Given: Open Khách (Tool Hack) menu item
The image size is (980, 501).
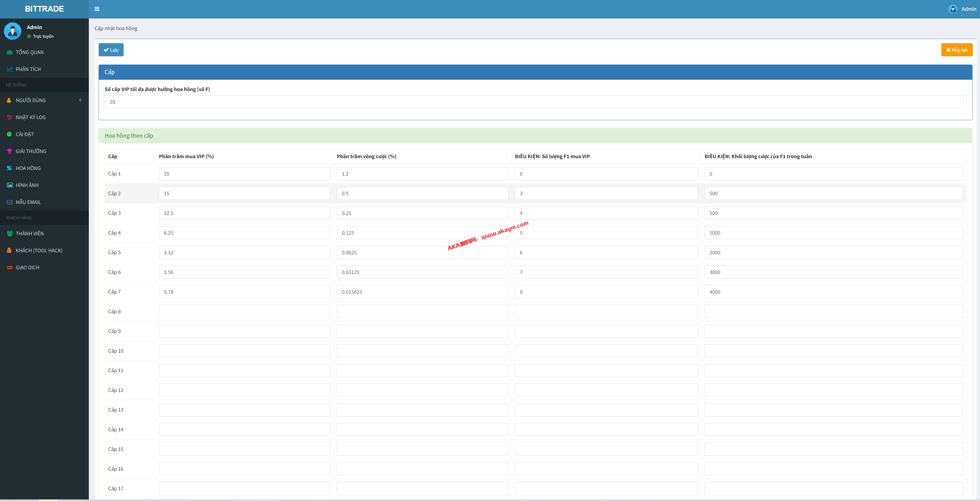Looking at the screenshot, I should point(39,251).
